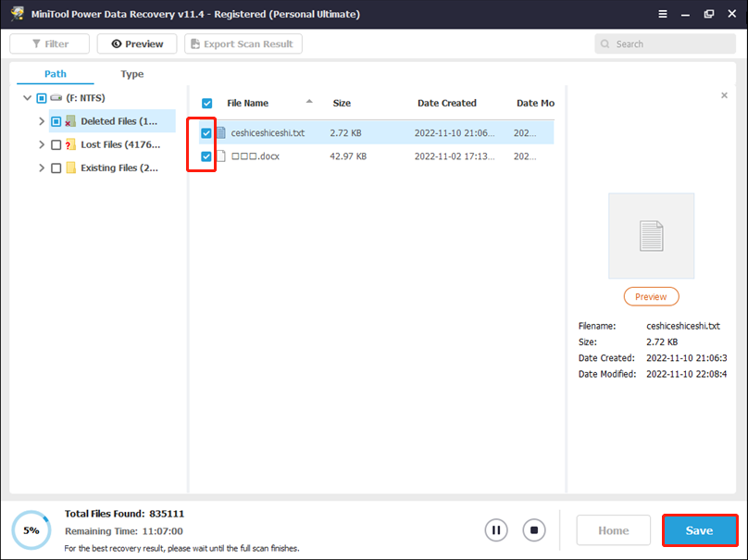Click the Home button

[614, 530]
